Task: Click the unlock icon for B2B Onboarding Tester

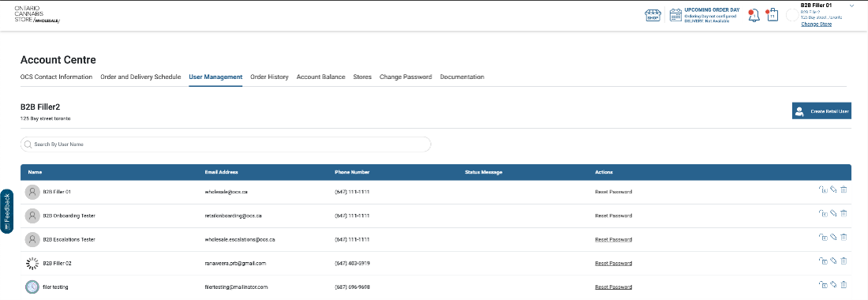Action: (823, 214)
